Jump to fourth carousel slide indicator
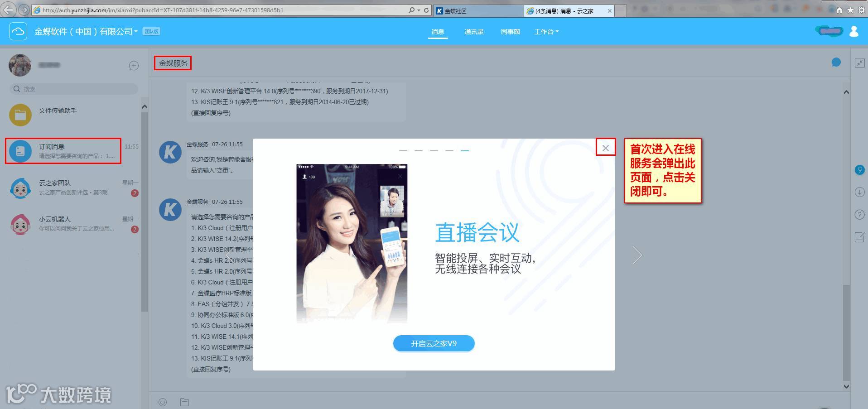This screenshot has width=868, height=409. click(449, 150)
